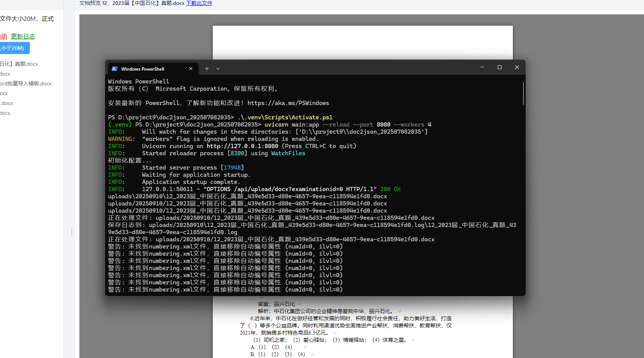644x358 pixels.
Task: Select the ord批量导入模板.docx file entry
Action: coord(26,84)
